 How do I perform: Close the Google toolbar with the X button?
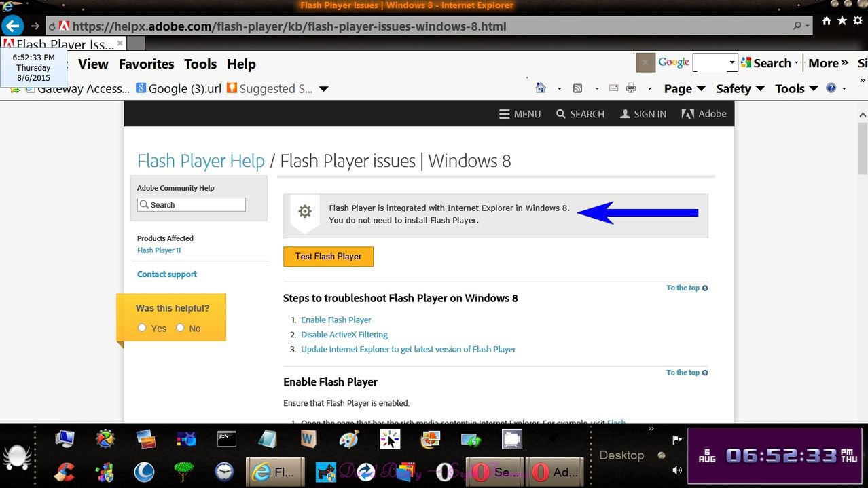coord(645,62)
